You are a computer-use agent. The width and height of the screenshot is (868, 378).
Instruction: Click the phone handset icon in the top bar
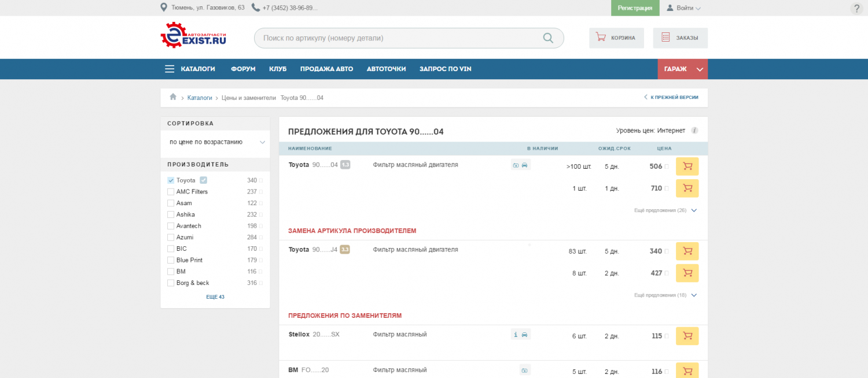pos(256,8)
